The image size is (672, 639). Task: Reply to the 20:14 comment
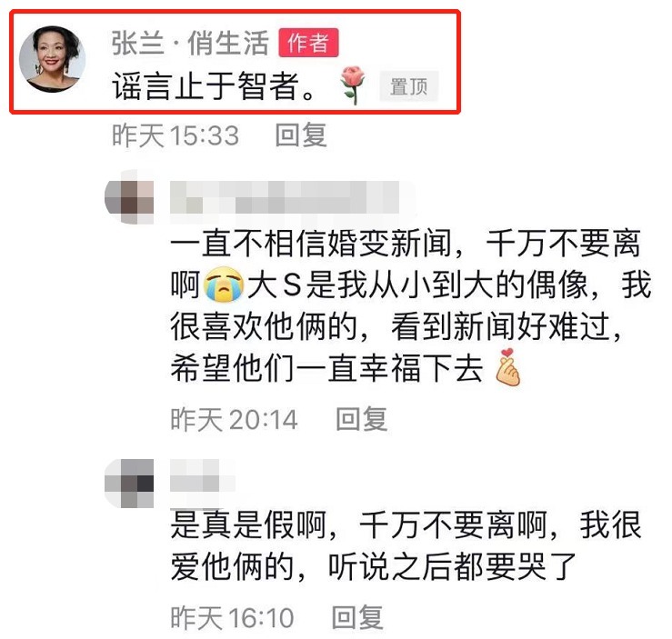coord(361,418)
